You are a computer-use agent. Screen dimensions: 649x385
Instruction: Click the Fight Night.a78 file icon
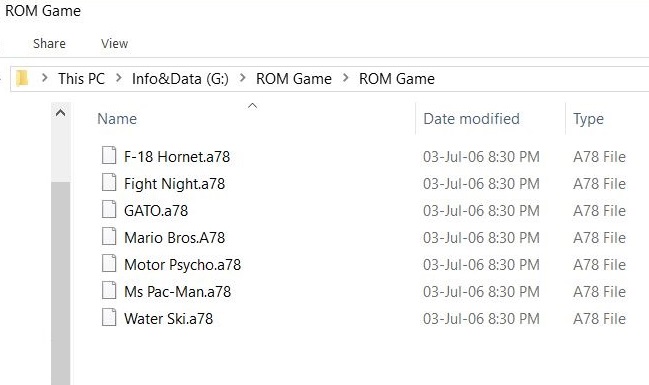(109, 183)
